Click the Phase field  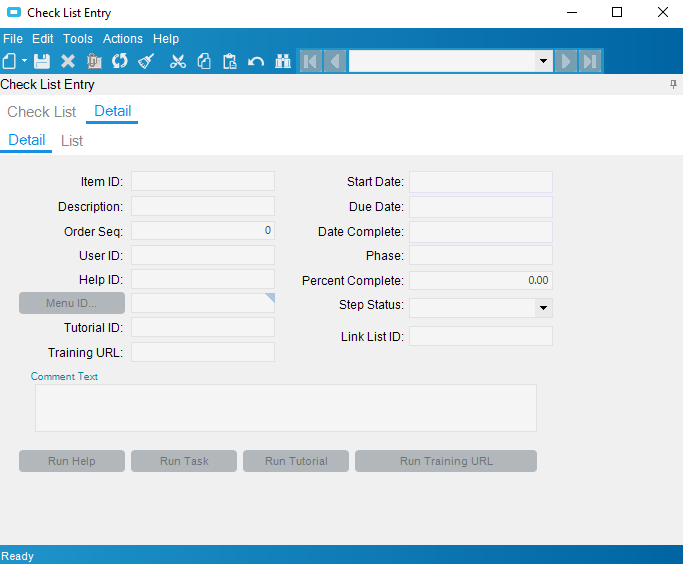(x=481, y=255)
